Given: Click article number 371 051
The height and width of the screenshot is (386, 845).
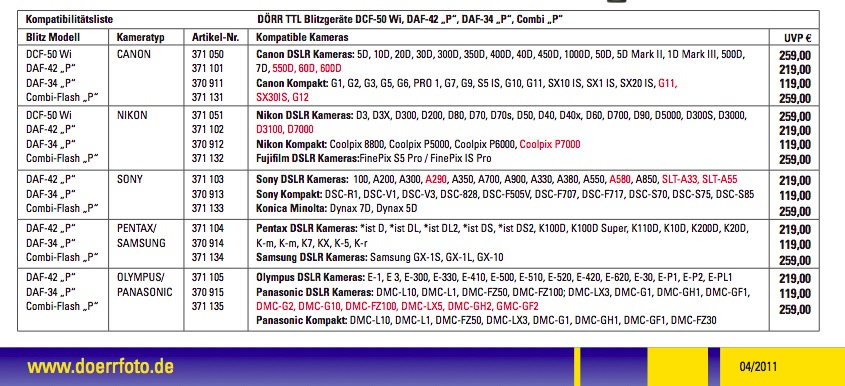Looking at the screenshot, I should (x=207, y=115).
